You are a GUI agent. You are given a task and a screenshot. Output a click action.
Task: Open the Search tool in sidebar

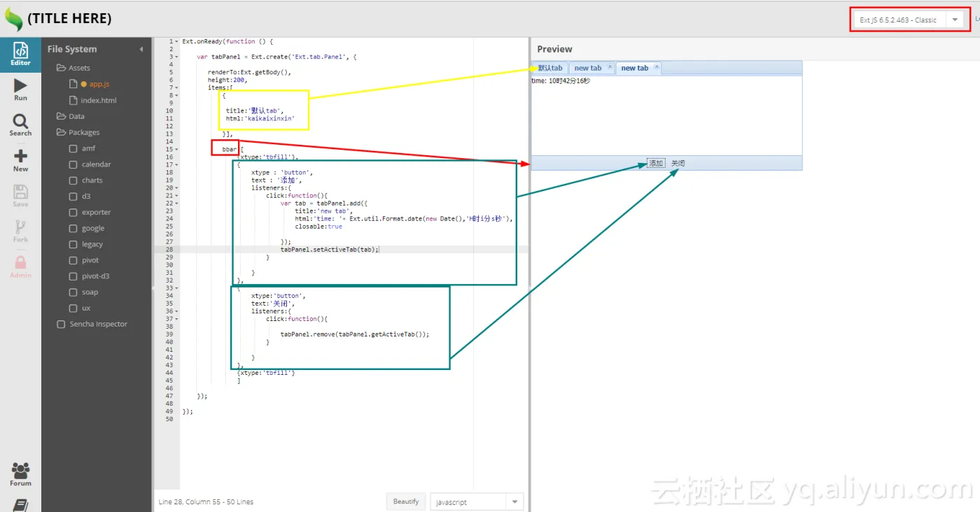[20, 125]
